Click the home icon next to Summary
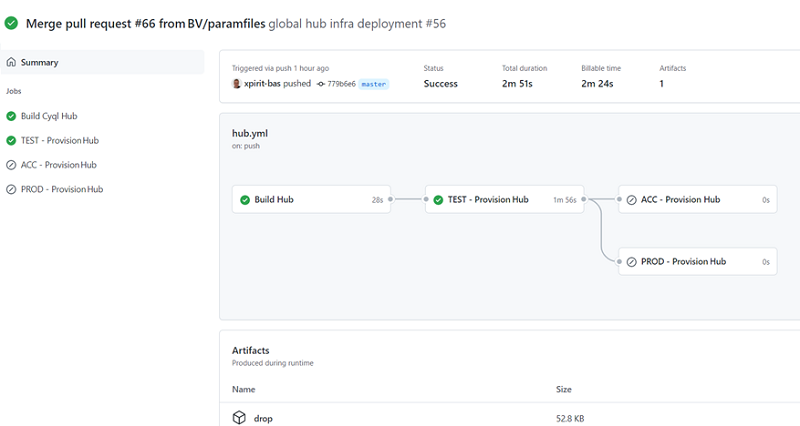The width and height of the screenshot is (800, 426). [11, 62]
